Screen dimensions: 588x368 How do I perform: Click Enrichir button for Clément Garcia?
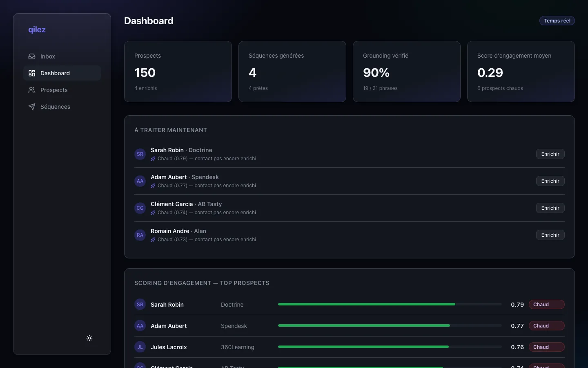point(550,208)
